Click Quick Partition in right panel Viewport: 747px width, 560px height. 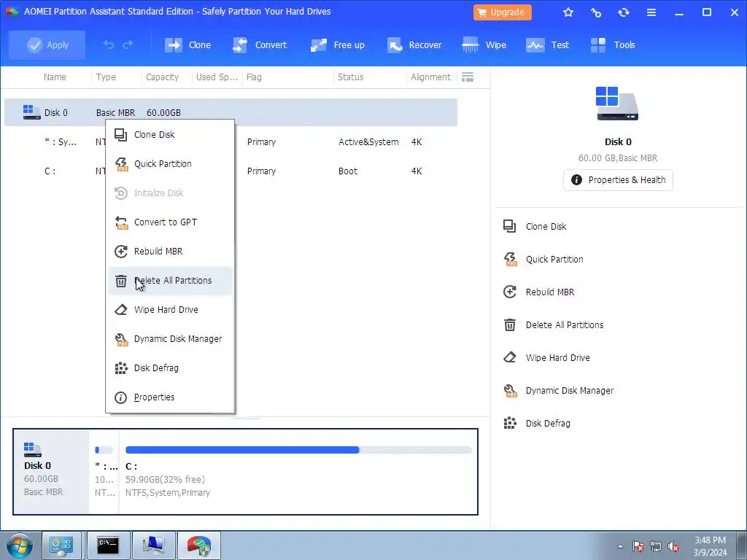[543, 260]
